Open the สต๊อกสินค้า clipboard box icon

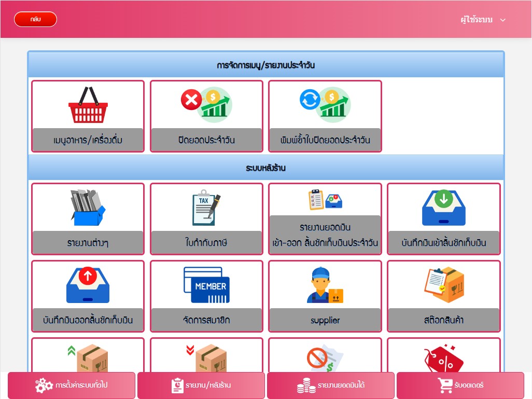[x=443, y=285]
